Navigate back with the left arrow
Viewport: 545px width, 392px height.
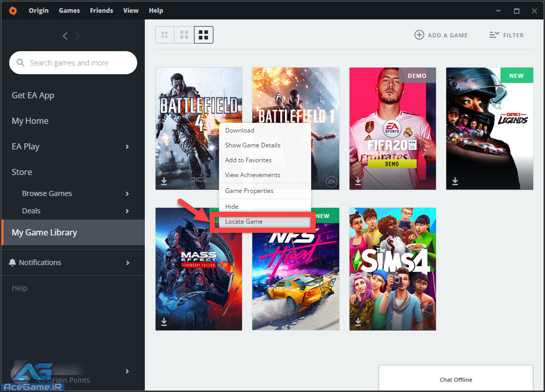[65, 35]
